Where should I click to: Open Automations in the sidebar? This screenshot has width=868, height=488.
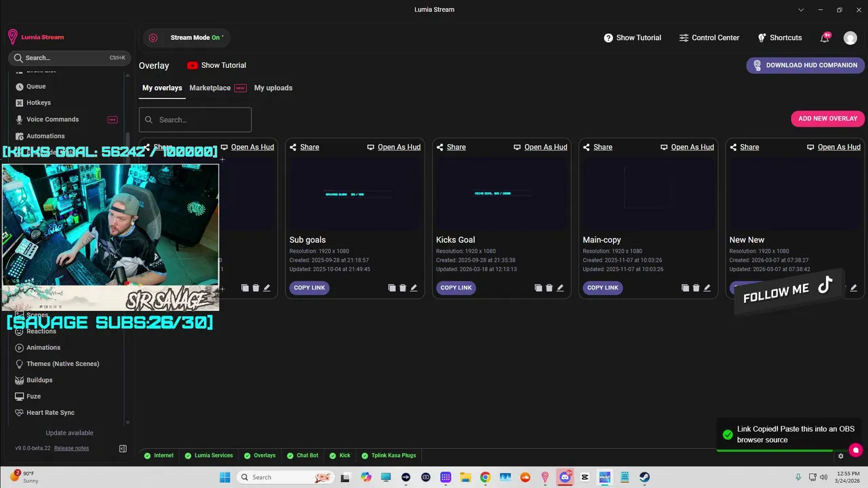(45, 136)
